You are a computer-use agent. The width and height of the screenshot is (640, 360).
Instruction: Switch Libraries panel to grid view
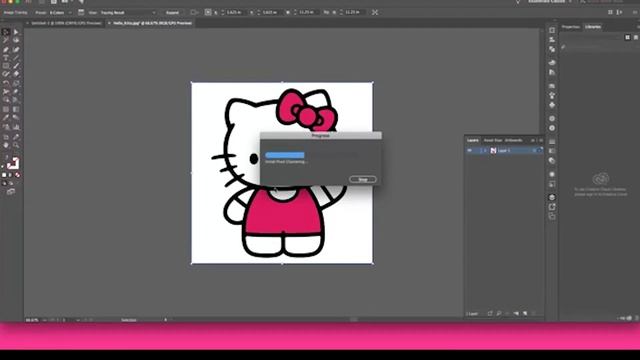tap(627, 37)
